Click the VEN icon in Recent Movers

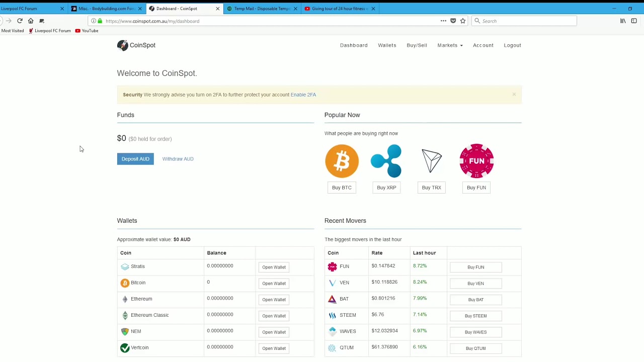pyautogui.click(x=332, y=283)
